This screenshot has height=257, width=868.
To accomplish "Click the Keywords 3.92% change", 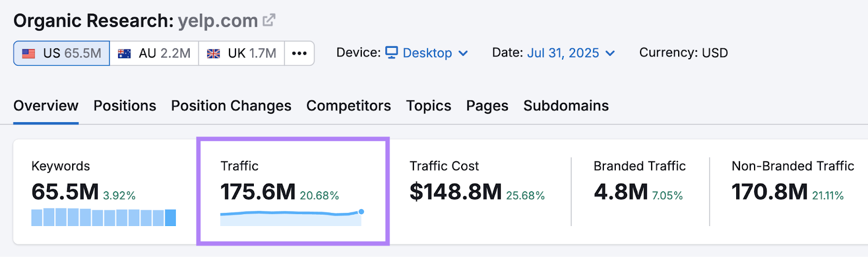I will 119,196.
